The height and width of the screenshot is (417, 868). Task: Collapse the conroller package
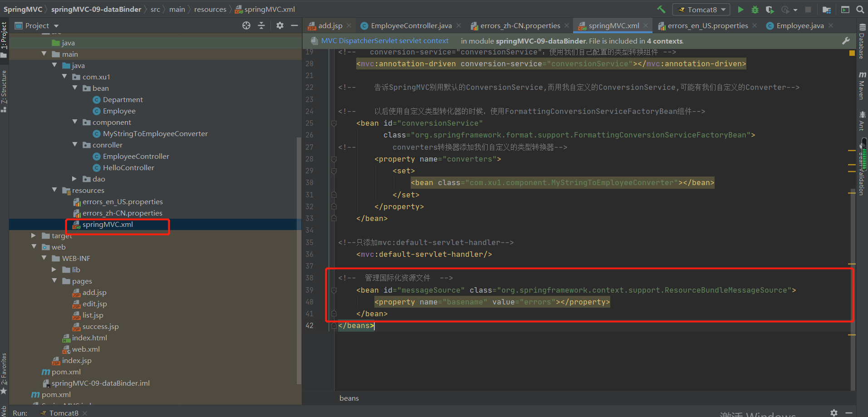75,145
